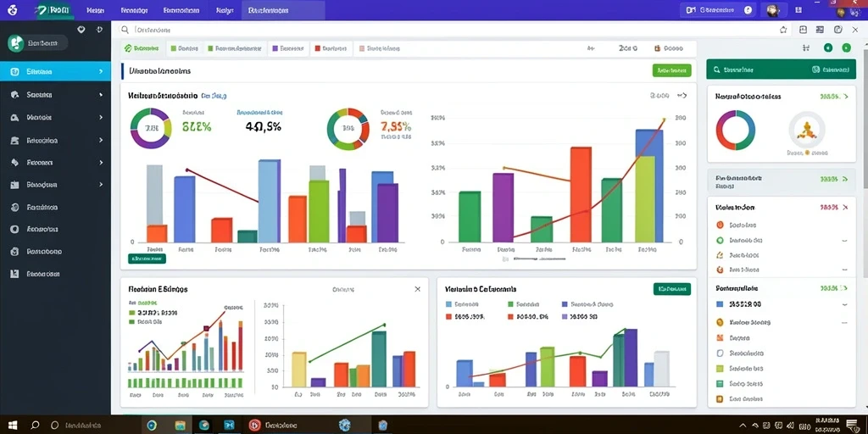Select the red-marked filter tab above the charts
The width and height of the screenshot is (868, 434).
[331, 48]
